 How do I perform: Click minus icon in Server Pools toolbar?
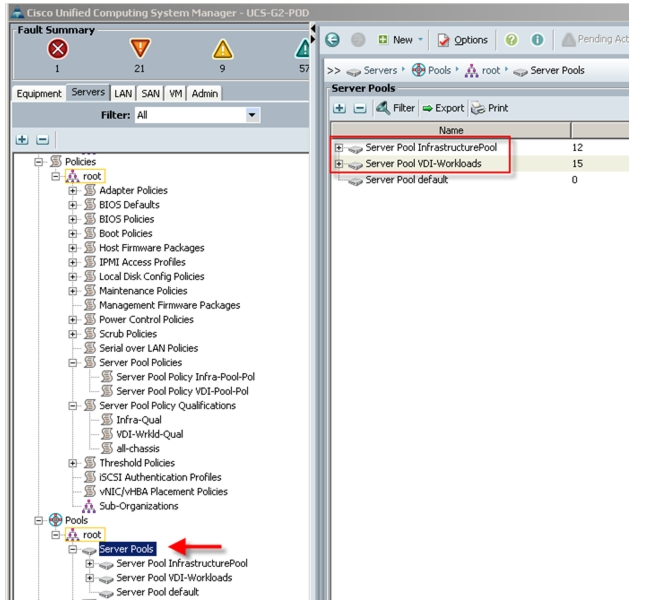(360, 108)
